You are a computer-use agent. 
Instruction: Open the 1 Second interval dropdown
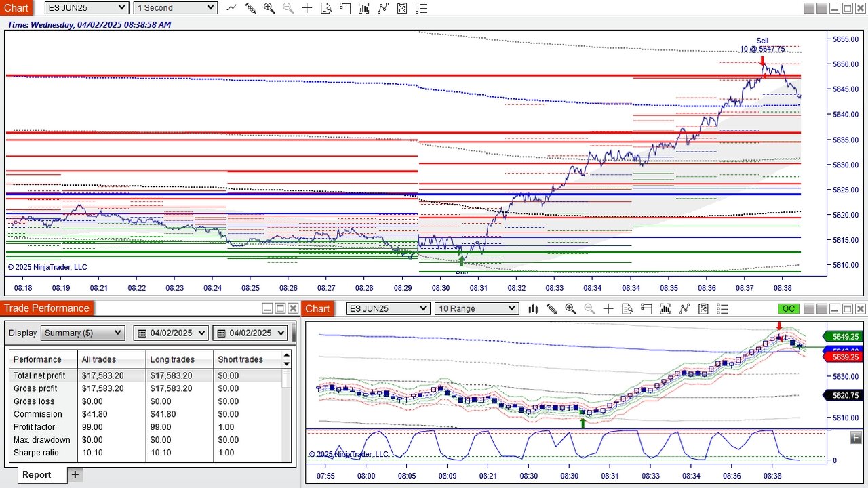pyautogui.click(x=175, y=8)
